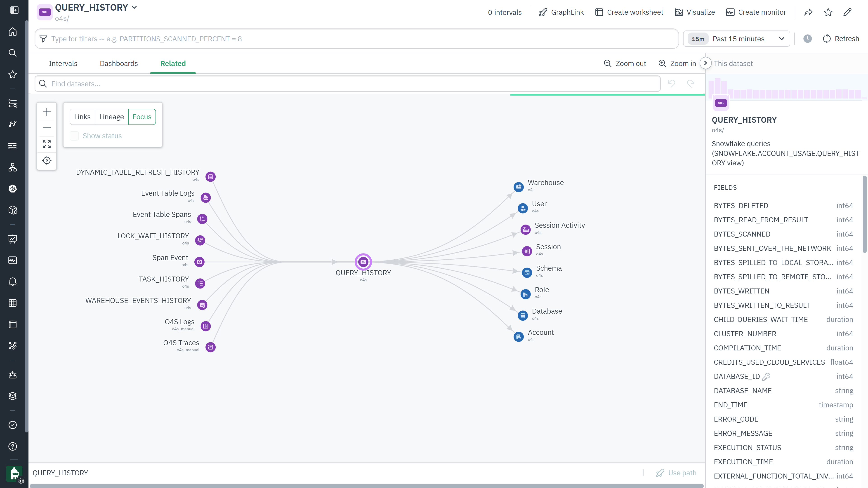
Task: Collapse the This dataset side panel
Action: (x=705, y=63)
